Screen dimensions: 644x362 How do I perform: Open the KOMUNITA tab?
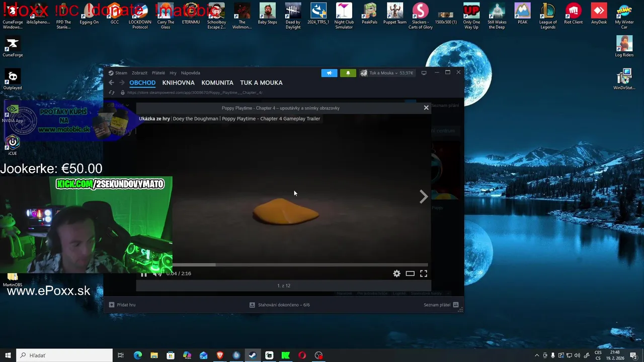(x=217, y=82)
